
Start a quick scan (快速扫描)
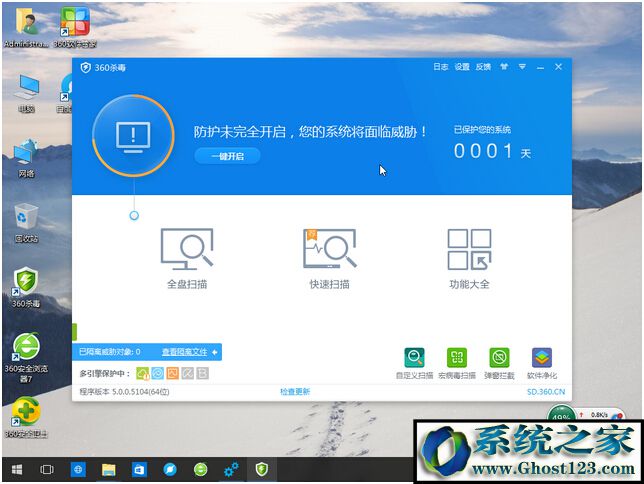pyautogui.click(x=329, y=259)
